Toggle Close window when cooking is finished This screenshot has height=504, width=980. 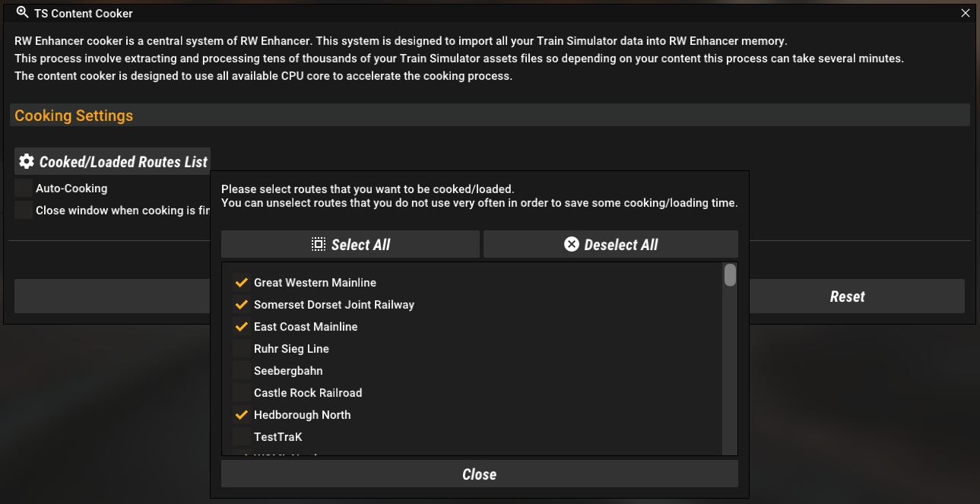click(x=24, y=211)
